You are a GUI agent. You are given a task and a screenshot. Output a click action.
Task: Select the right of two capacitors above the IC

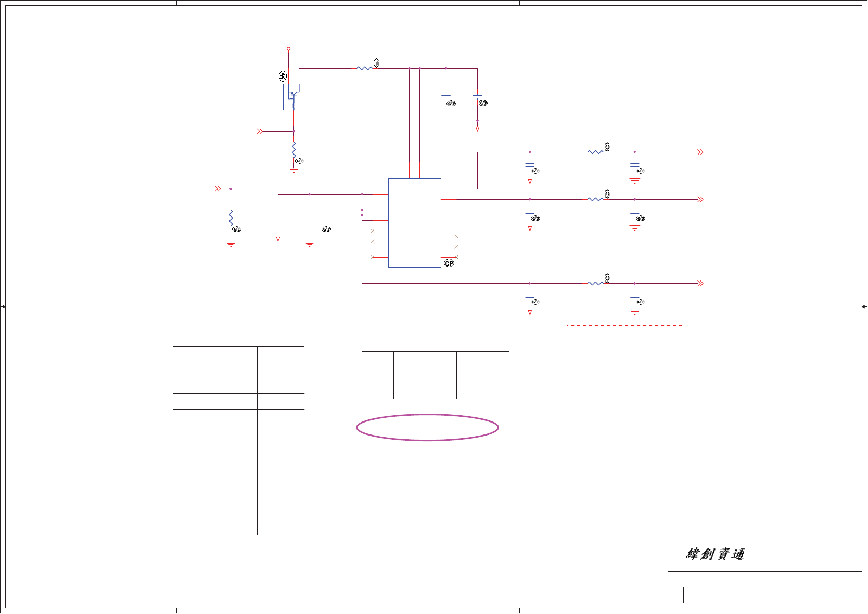pyautogui.click(x=477, y=97)
